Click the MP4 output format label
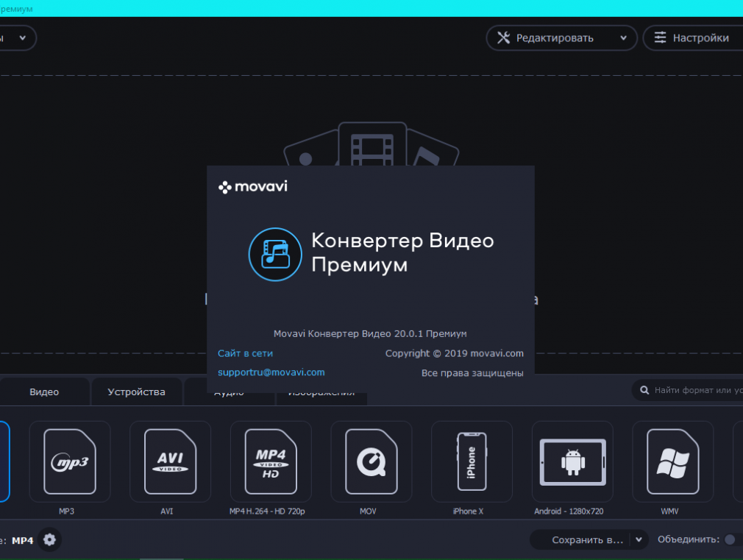The width and height of the screenshot is (743, 560). point(22,541)
